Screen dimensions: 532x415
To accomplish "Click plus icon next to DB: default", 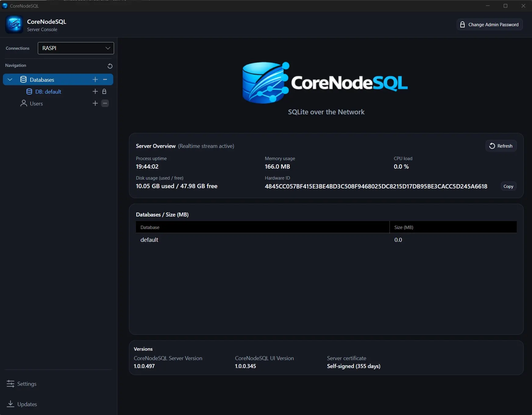I will (95, 91).
